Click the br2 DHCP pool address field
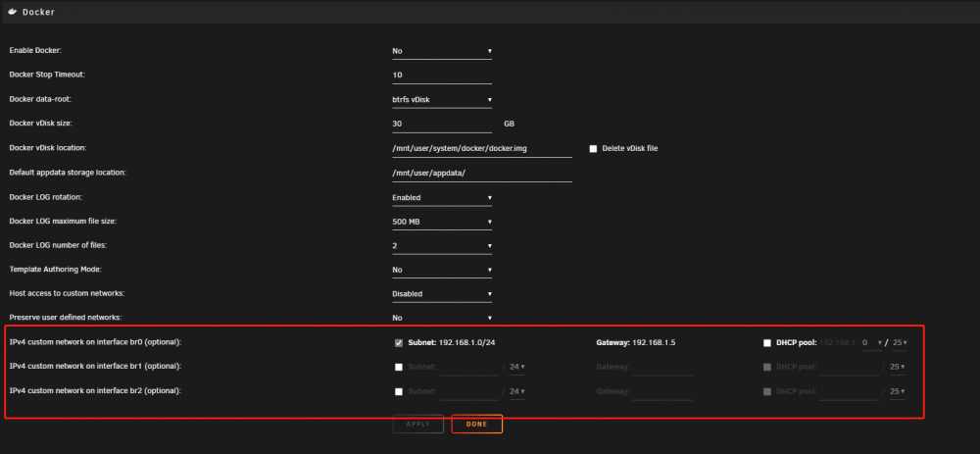The width and height of the screenshot is (980, 454). (x=849, y=391)
